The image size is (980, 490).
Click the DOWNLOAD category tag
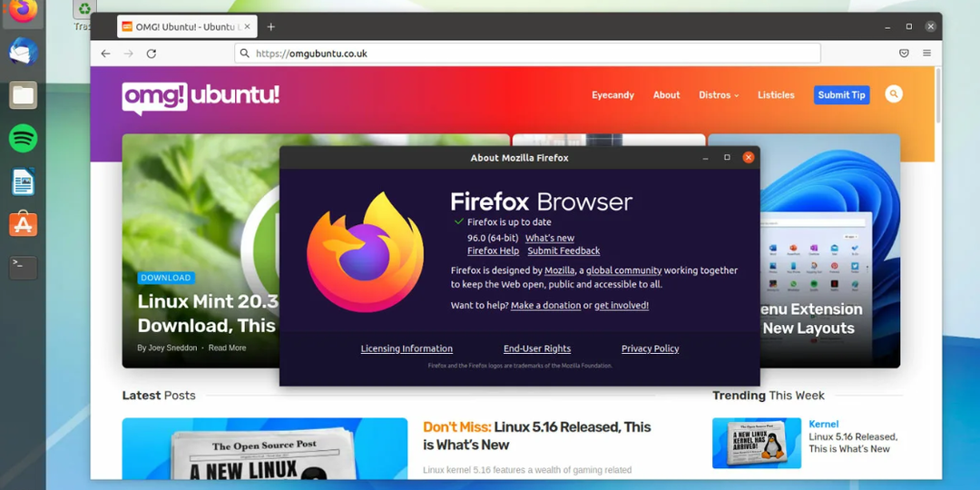pyautogui.click(x=166, y=279)
